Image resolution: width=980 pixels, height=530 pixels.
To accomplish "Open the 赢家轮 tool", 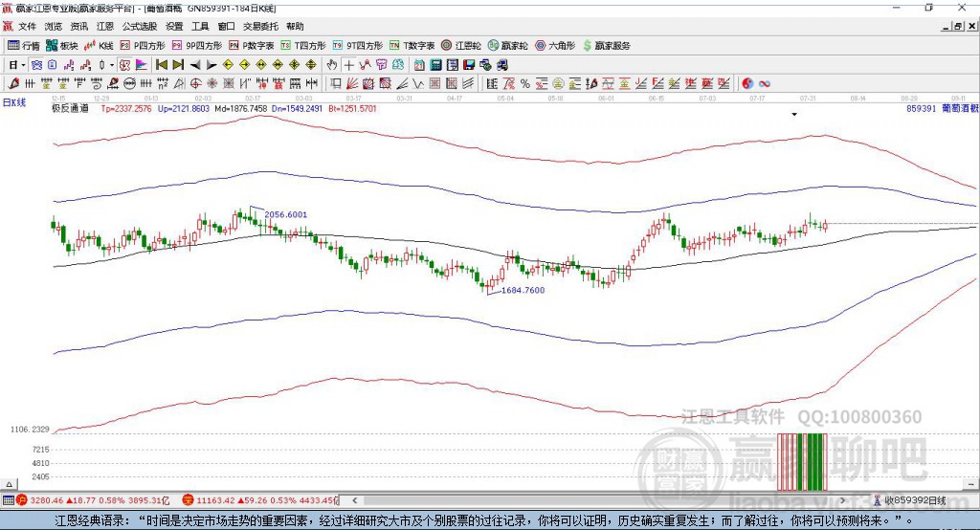I will [508, 46].
